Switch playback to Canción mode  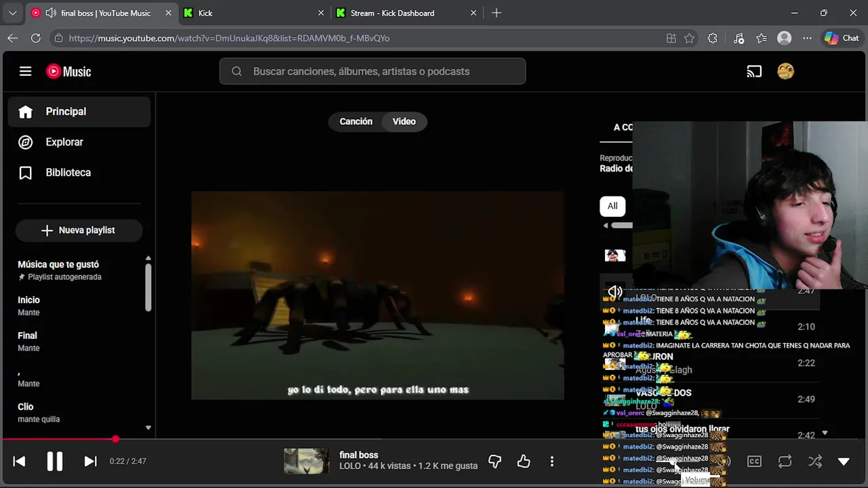click(x=356, y=121)
